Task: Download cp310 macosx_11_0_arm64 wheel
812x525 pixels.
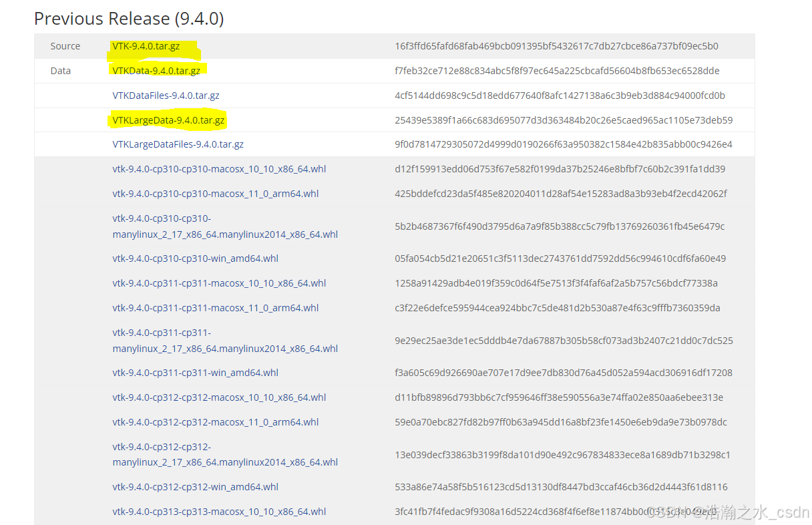Action: [216, 194]
